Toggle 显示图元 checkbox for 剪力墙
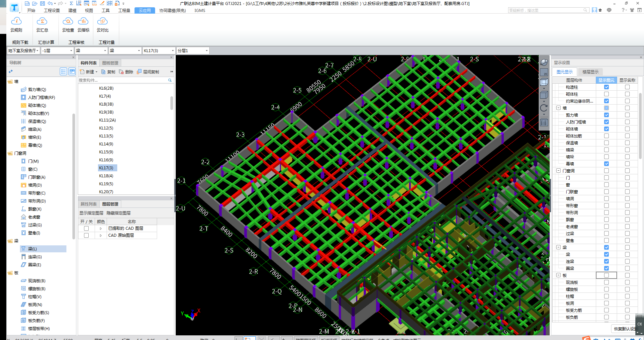Image resolution: width=644 pixels, height=340 pixels. pos(606,115)
